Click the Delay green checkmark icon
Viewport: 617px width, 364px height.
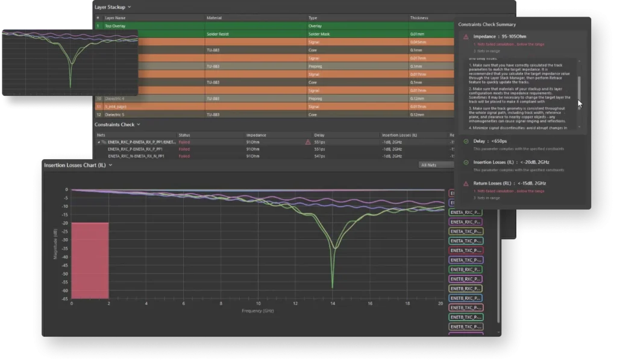[x=466, y=141]
